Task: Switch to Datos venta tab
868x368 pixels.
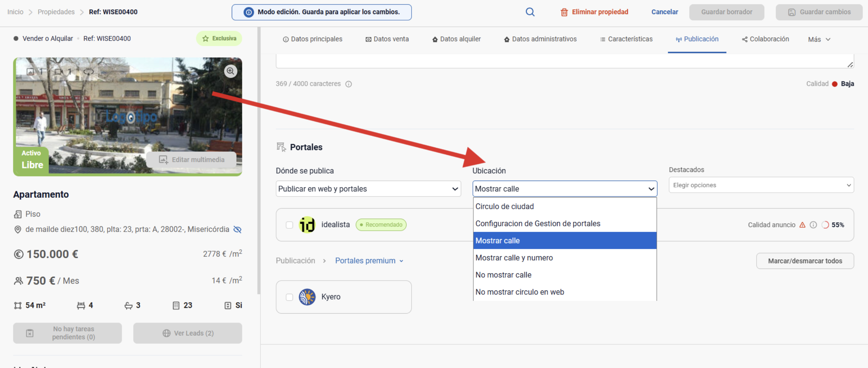Action: pyautogui.click(x=387, y=39)
